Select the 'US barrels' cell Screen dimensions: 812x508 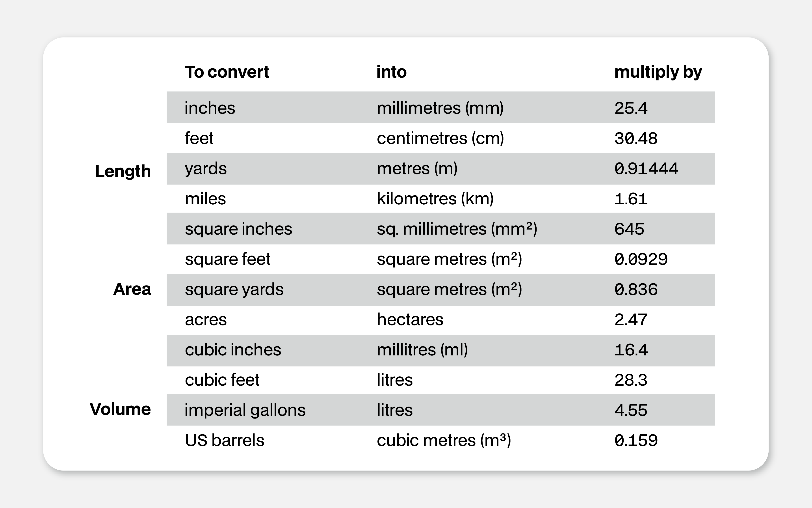pyautogui.click(x=225, y=441)
